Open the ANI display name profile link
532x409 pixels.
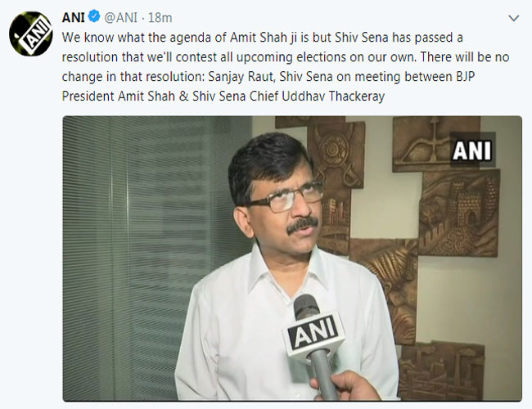[x=74, y=17]
